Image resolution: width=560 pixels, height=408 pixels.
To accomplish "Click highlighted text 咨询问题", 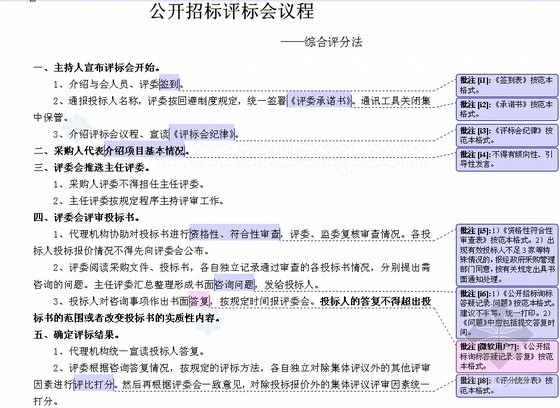I will click(x=234, y=284).
